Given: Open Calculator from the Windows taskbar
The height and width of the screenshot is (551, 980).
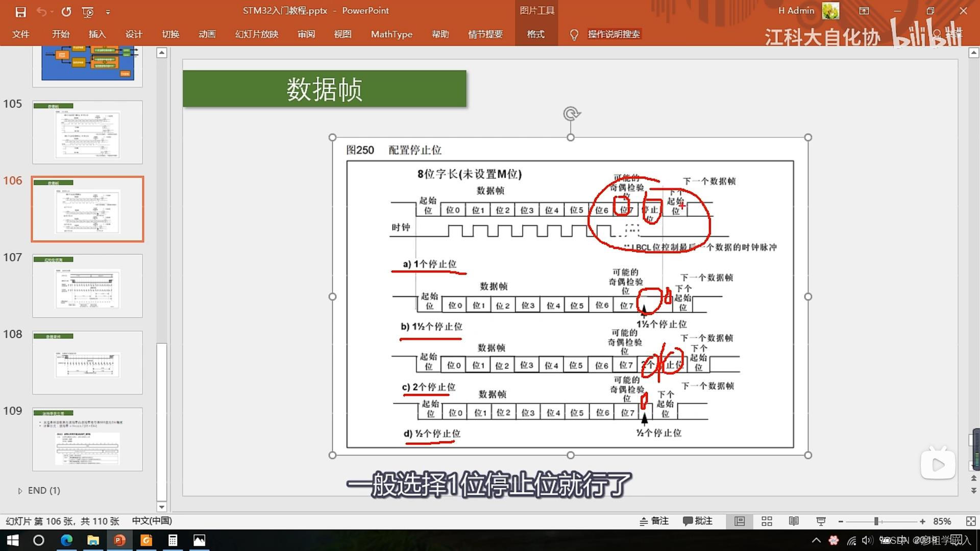Looking at the screenshot, I should [x=173, y=540].
